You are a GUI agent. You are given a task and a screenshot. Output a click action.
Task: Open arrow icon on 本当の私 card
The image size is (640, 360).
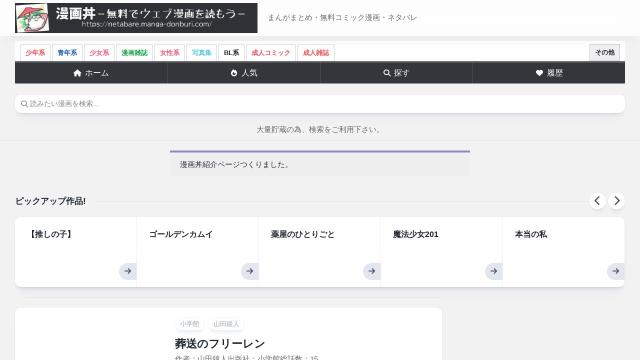[616, 271]
